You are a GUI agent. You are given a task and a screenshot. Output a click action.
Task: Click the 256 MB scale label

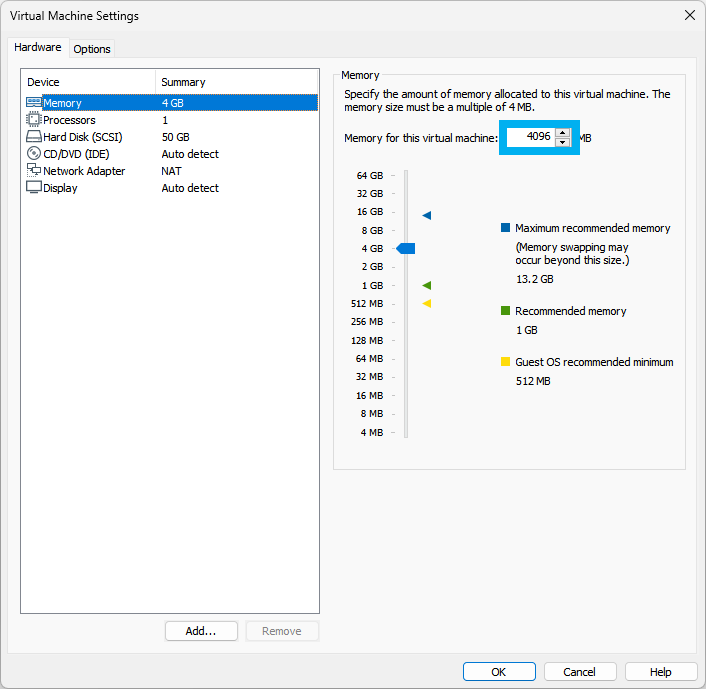coord(367,322)
